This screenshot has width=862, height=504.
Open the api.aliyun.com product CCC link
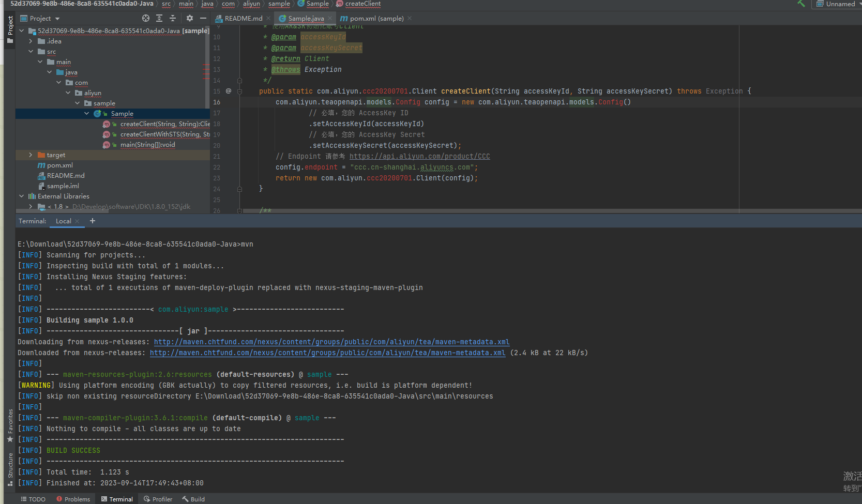pos(419,156)
